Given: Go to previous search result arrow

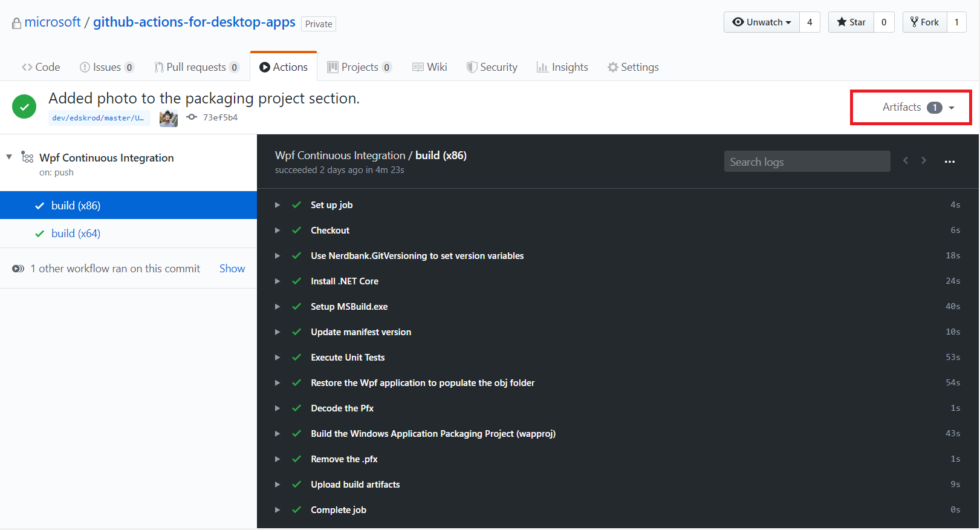Looking at the screenshot, I should [x=906, y=160].
